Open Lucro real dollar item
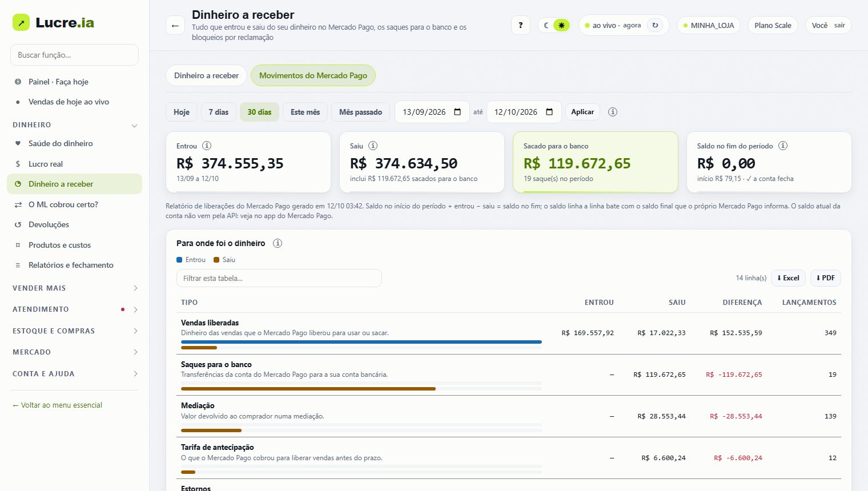This screenshot has width=868, height=491. tap(74, 164)
